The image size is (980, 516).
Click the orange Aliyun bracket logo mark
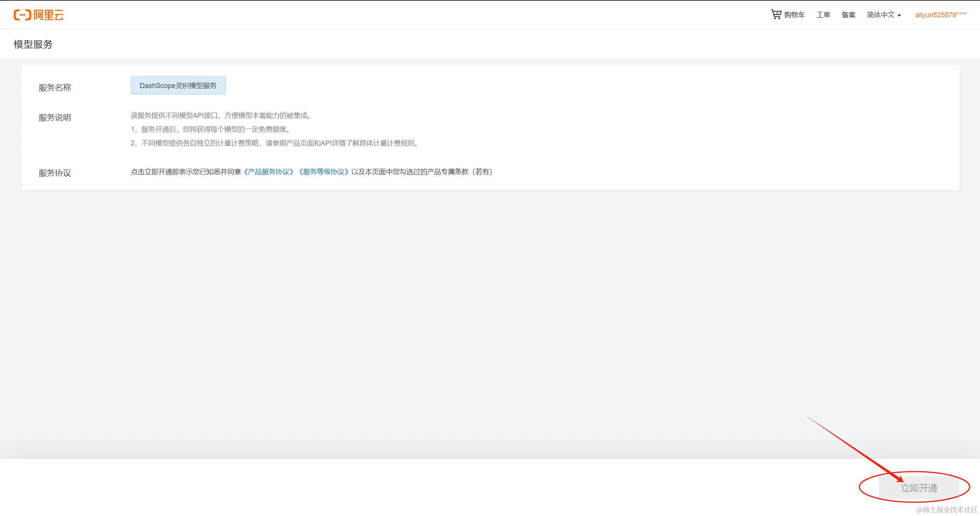click(x=22, y=15)
